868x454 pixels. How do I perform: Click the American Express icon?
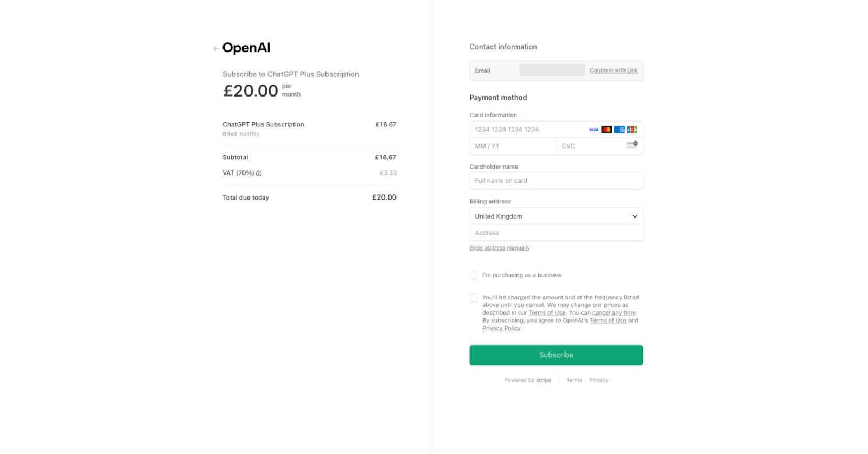tap(620, 129)
